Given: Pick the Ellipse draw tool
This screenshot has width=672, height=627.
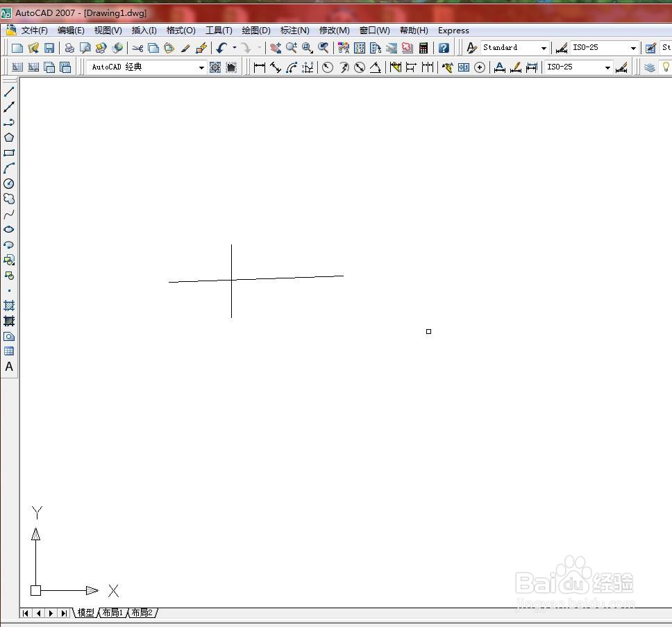Looking at the screenshot, I should (x=9, y=229).
